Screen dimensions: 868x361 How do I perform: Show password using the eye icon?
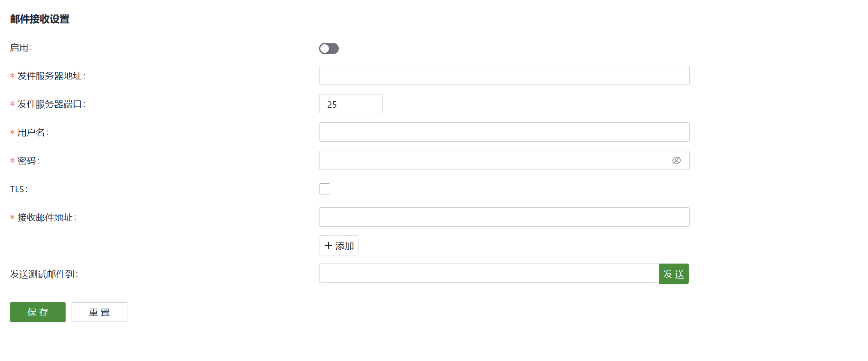pos(676,161)
